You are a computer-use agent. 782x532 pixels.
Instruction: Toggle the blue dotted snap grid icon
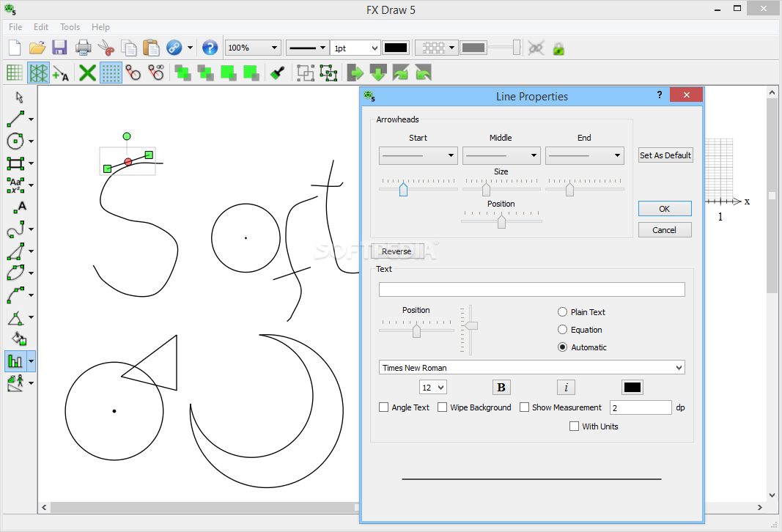point(111,73)
